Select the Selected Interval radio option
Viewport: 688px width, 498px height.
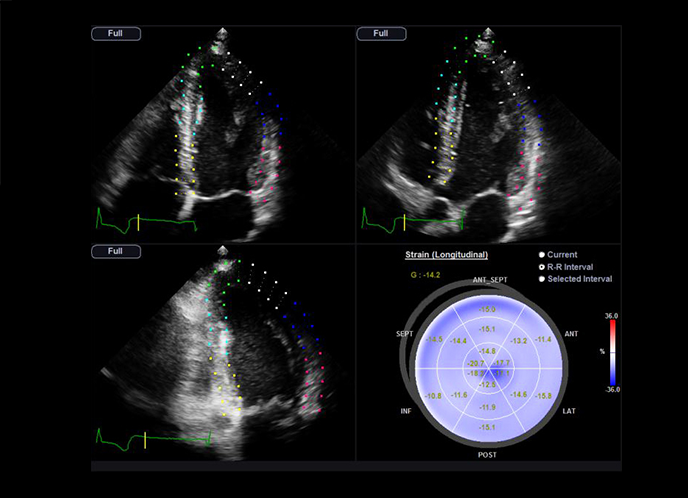tap(575, 279)
